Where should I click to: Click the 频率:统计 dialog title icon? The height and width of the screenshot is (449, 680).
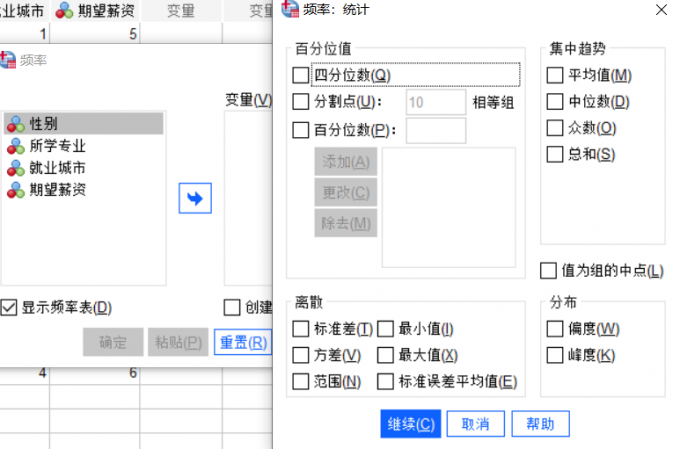point(290,9)
